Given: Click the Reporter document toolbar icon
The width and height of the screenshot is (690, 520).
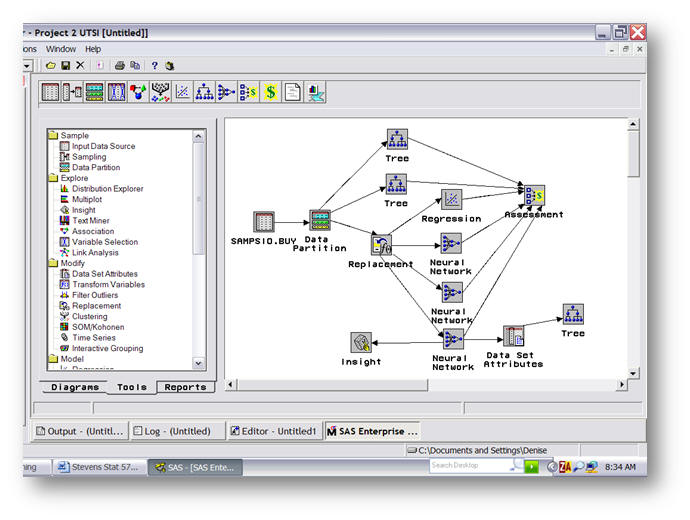Looking at the screenshot, I should tap(292, 92).
